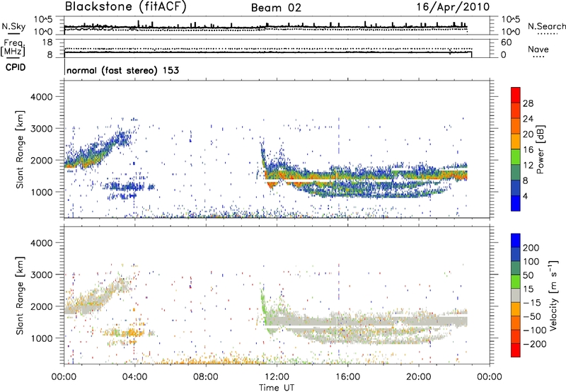Click the date '16/Apr/2010'
Image resolution: width=566 pixels, height=392 pixels.
454,7
